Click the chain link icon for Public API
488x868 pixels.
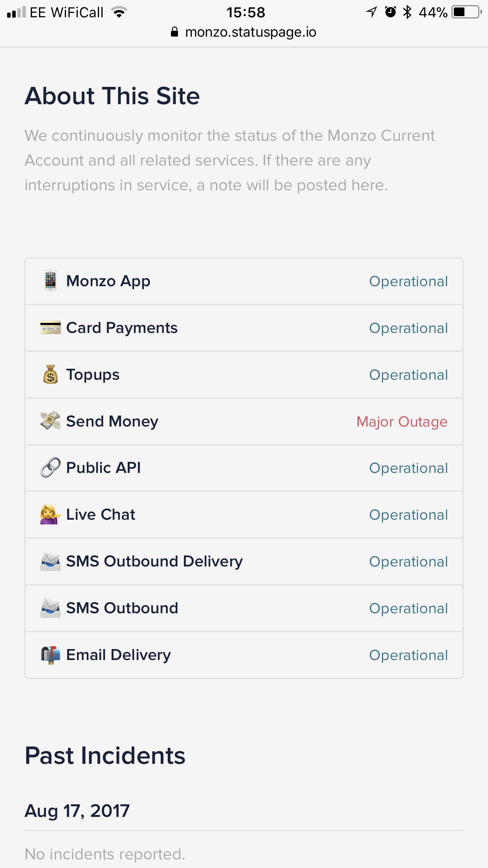click(50, 467)
